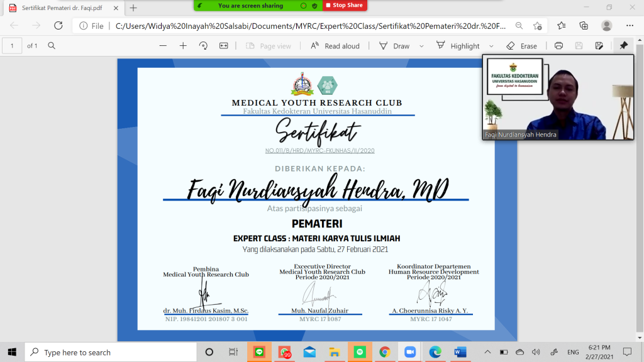Click the OneDrive cloud tray icon

coord(520,352)
